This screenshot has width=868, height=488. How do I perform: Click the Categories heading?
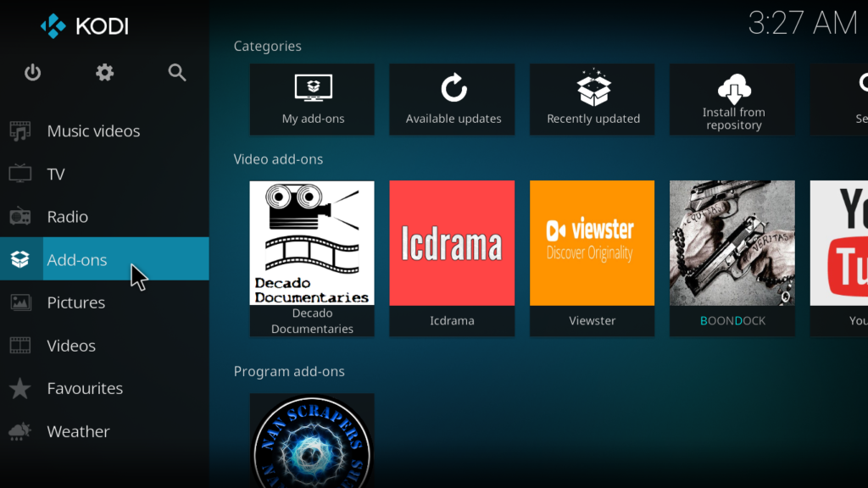pos(267,46)
